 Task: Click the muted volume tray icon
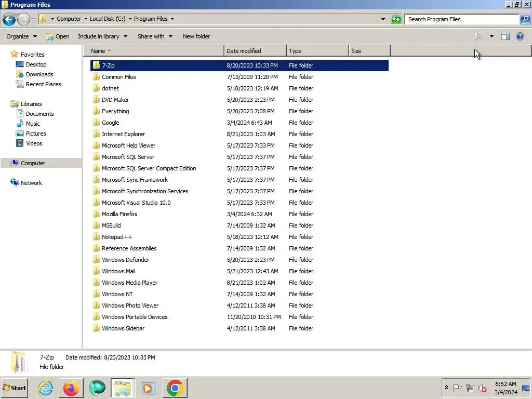[x=482, y=388]
